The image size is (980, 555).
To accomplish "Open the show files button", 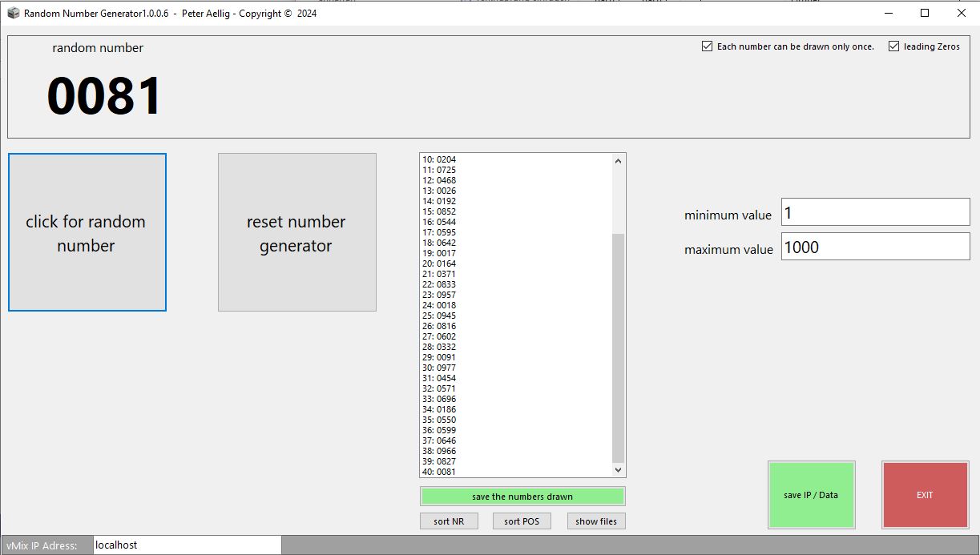I will (x=596, y=521).
